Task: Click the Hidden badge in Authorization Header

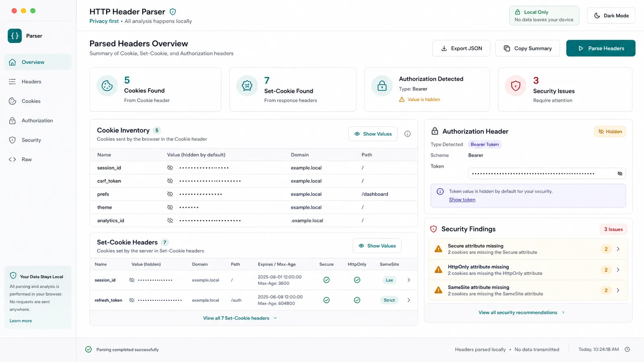Action: pos(610,132)
